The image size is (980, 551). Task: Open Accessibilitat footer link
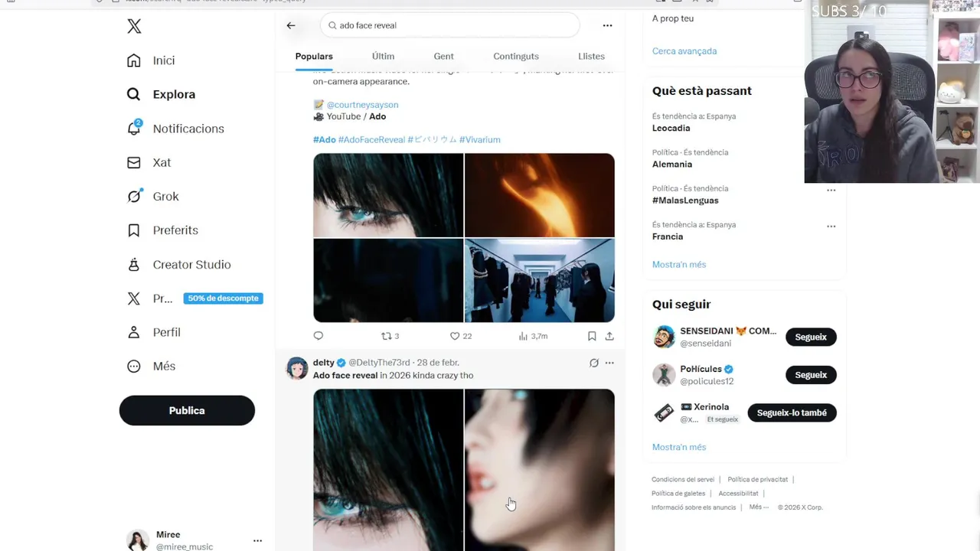coord(738,494)
